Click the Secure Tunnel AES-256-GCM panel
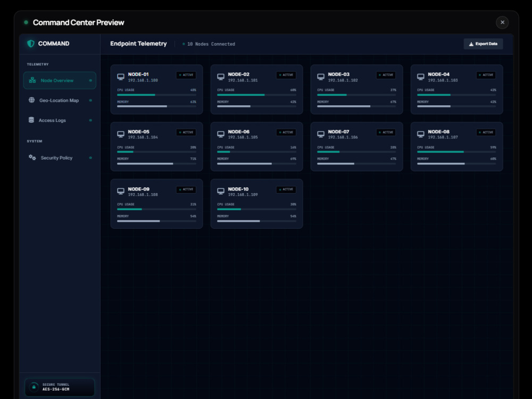Viewport: 532px width, 399px height. tap(60, 387)
